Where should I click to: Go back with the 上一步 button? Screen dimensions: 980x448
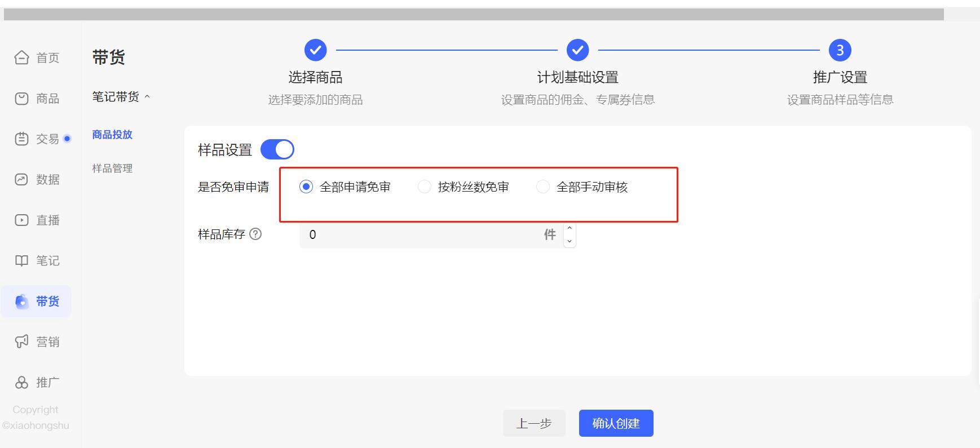(534, 423)
